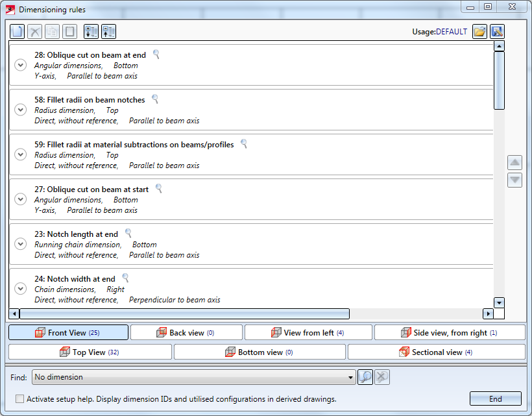This screenshot has width=532, height=416.
Task: Switch to the View from left tab
Action: [x=308, y=332]
